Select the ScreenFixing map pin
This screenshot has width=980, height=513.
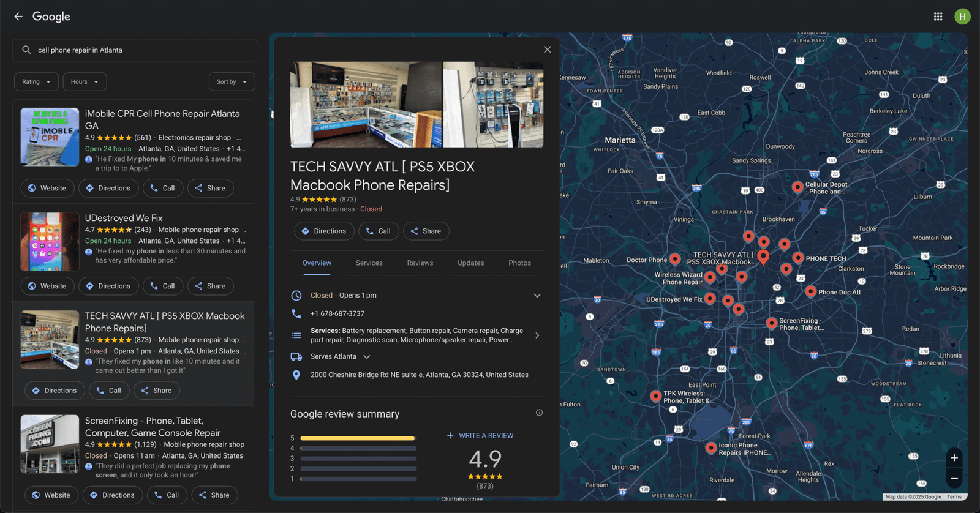[772, 323]
